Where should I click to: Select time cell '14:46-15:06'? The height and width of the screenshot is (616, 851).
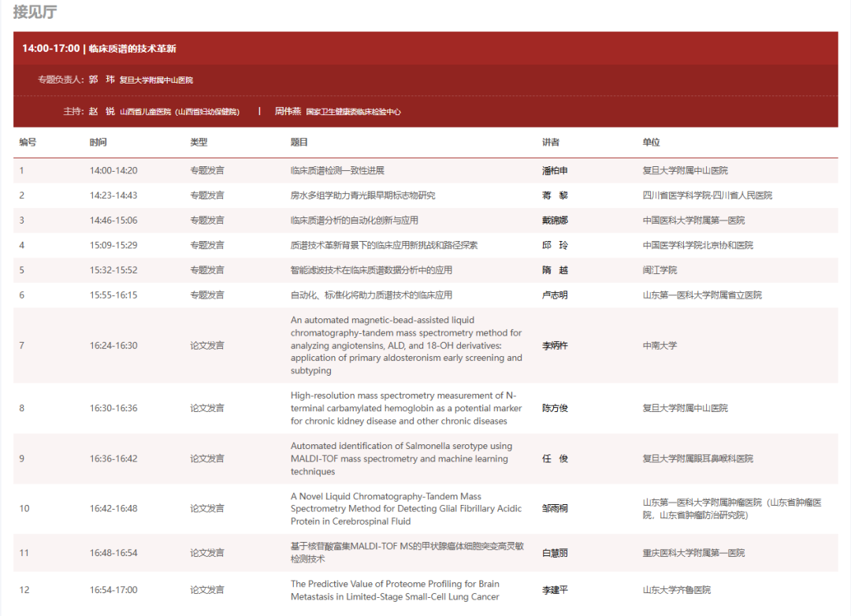(113, 221)
